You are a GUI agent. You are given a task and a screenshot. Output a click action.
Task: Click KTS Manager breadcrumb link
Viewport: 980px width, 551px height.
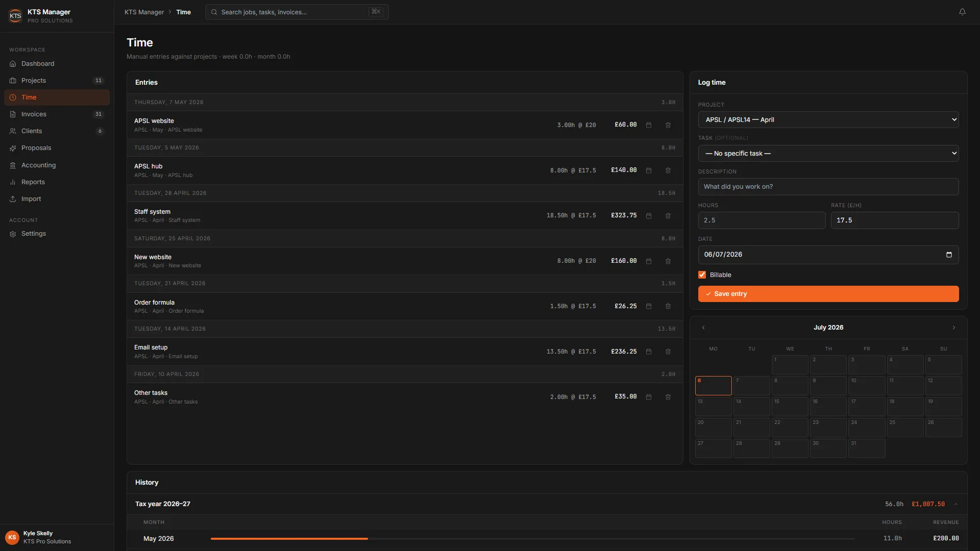coord(144,12)
